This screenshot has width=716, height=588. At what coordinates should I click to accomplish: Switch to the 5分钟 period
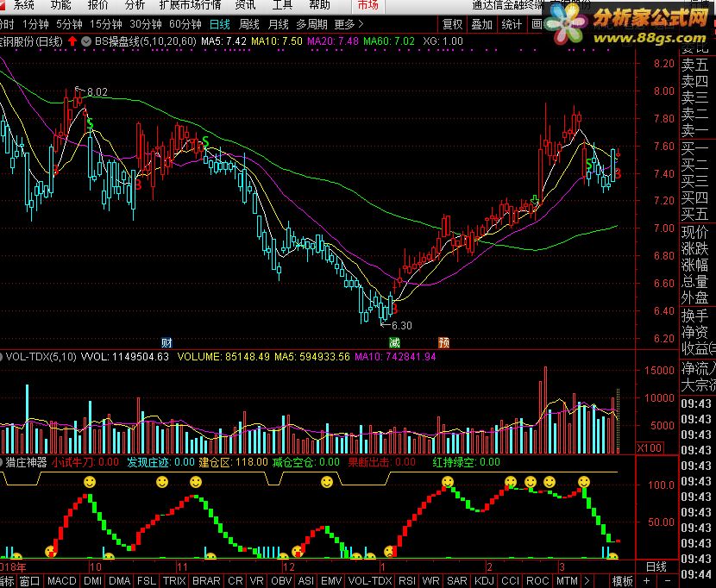pyautogui.click(x=69, y=24)
